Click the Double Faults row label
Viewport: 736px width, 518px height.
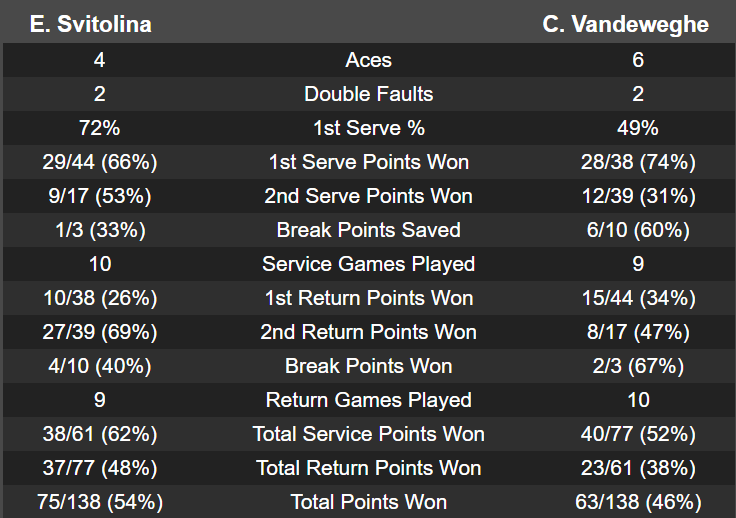[368, 94]
